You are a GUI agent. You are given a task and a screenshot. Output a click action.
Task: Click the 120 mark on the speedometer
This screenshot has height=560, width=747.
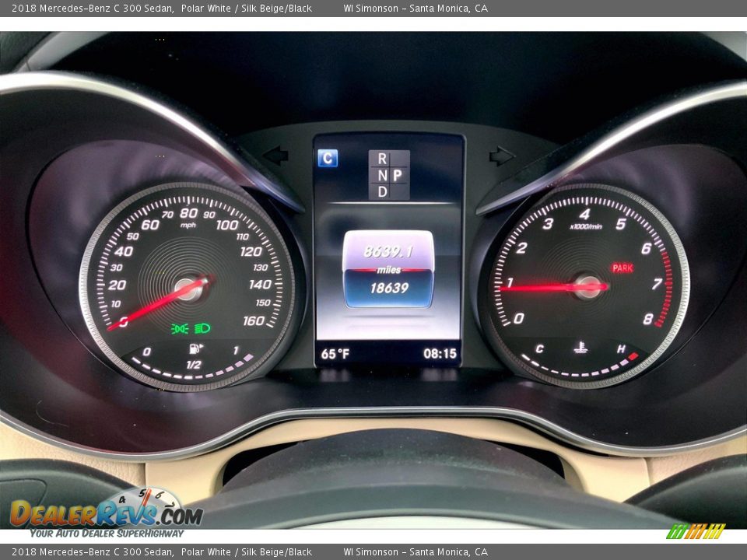[251, 251]
